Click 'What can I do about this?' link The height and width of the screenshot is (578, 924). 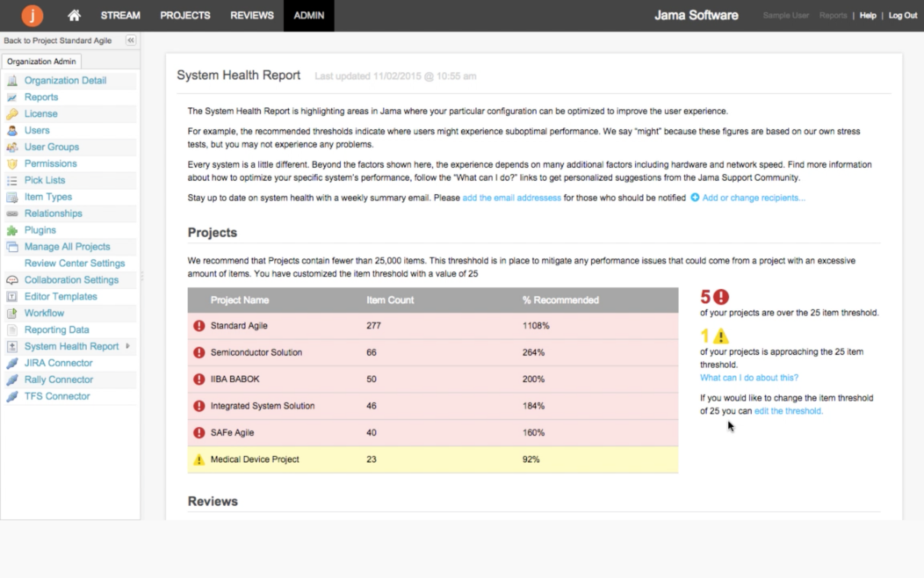click(749, 378)
